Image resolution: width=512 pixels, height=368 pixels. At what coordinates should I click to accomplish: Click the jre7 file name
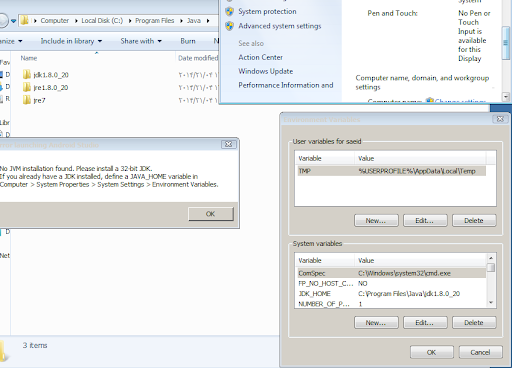[x=39, y=100]
